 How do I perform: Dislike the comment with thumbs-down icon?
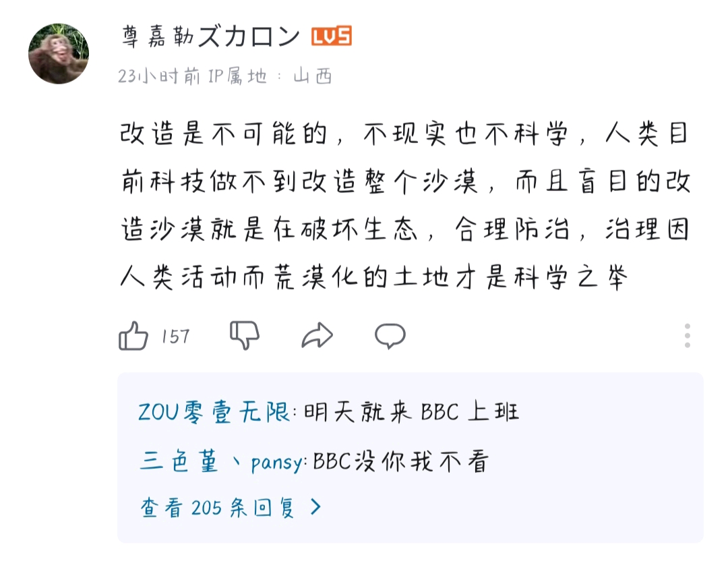click(x=245, y=335)
